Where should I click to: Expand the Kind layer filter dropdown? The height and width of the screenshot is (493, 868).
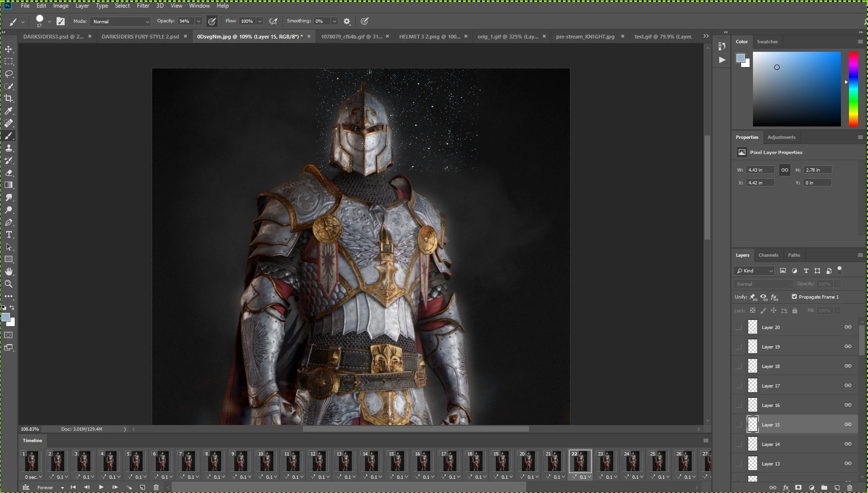click(x=755, y=271)
